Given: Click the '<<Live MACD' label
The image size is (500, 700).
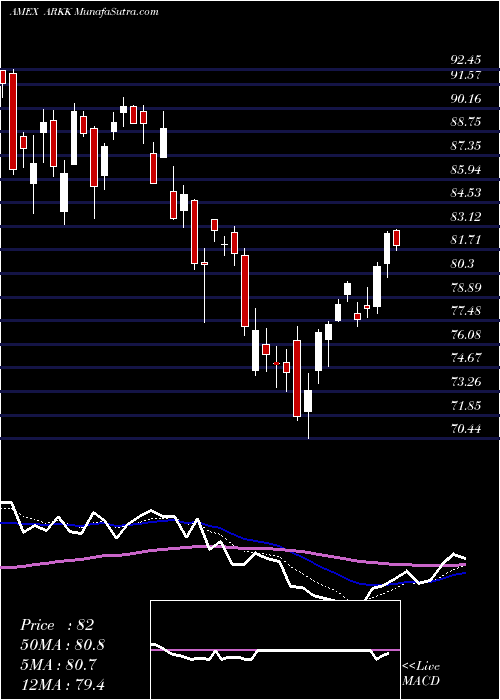Looking at the screenshot, I should pyautogui.click(x=421, y=674).
